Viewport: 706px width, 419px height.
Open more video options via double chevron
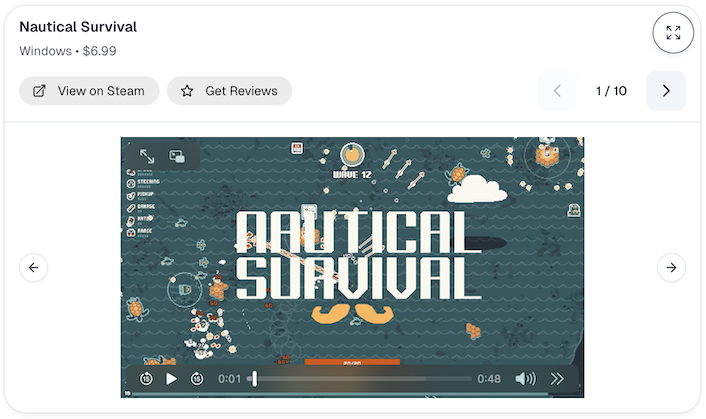pos(558,379)
